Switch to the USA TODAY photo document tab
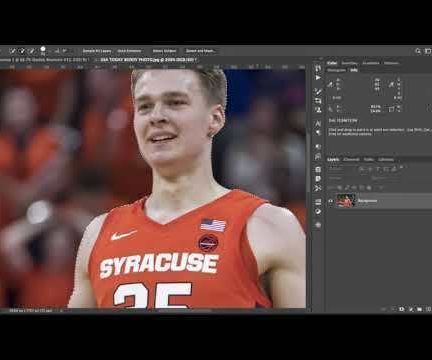This screenshot has width=432, height=360. [x=145, y=60]
